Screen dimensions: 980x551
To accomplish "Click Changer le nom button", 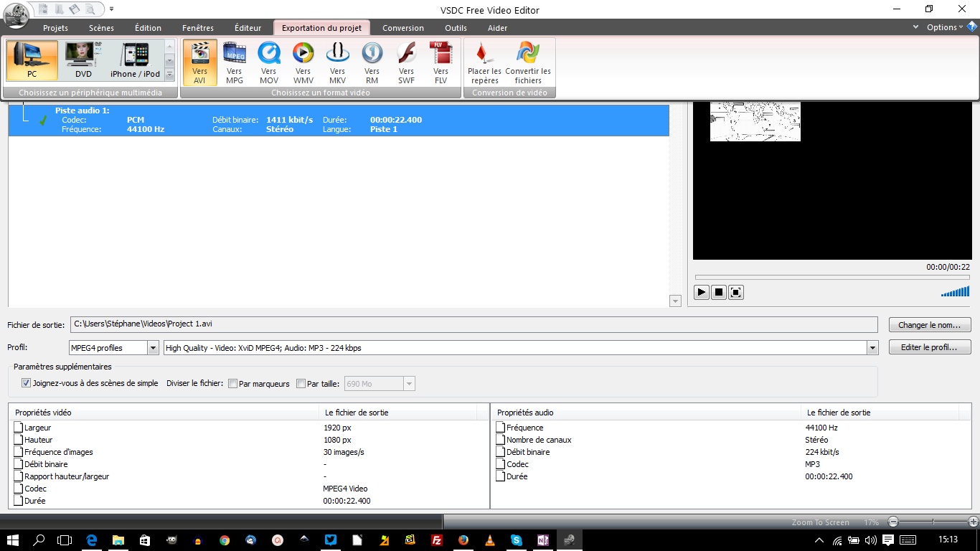I will pyautogui.click(x=930, y=325).
